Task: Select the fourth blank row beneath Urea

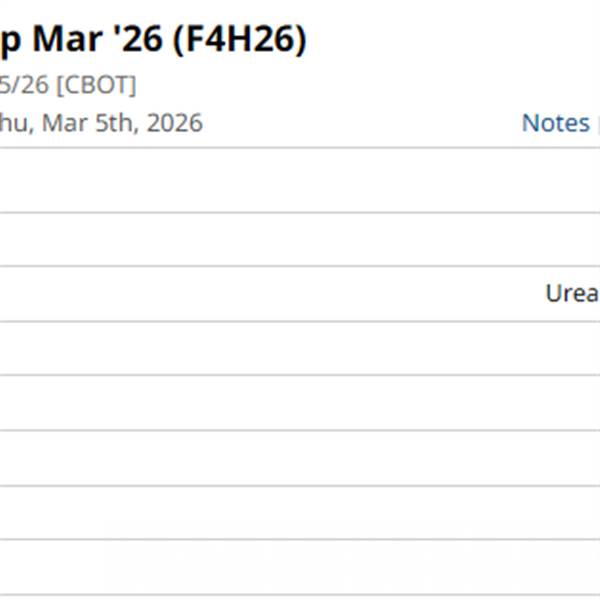Action: tap(300, 512)
